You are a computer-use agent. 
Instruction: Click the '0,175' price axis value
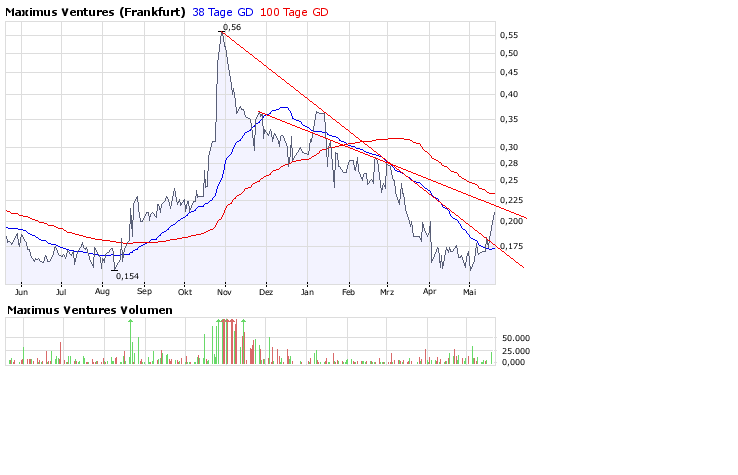pyautogui.click(x=511, y=246)
